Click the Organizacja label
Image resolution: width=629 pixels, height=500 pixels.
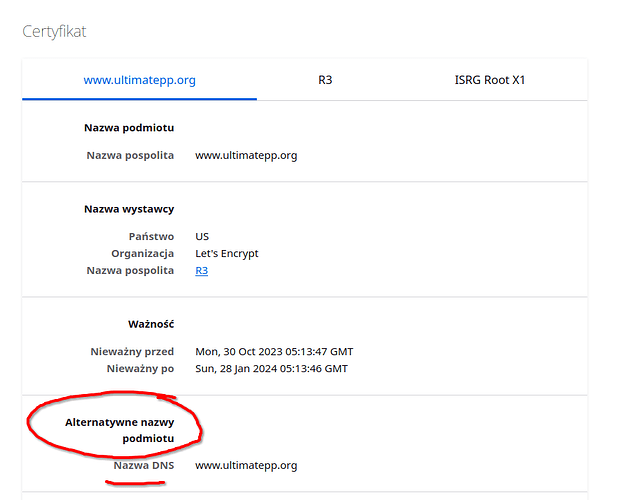click(142, 254)
